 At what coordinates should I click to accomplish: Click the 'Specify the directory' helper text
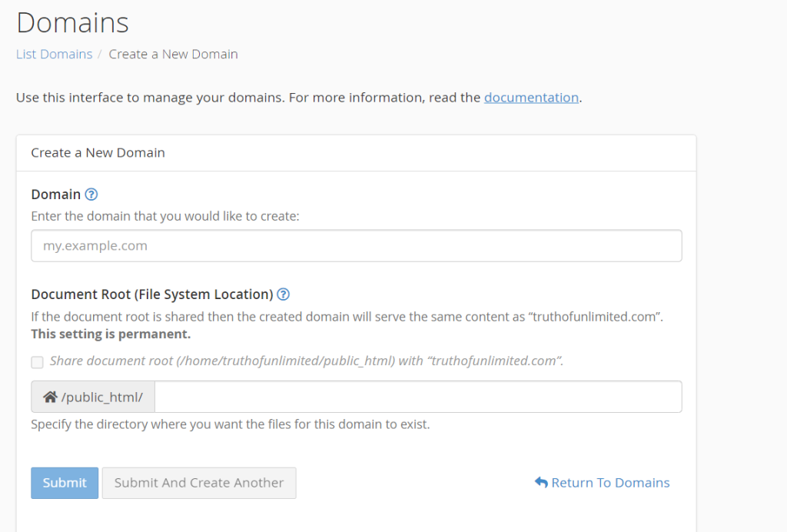point(231,424)
